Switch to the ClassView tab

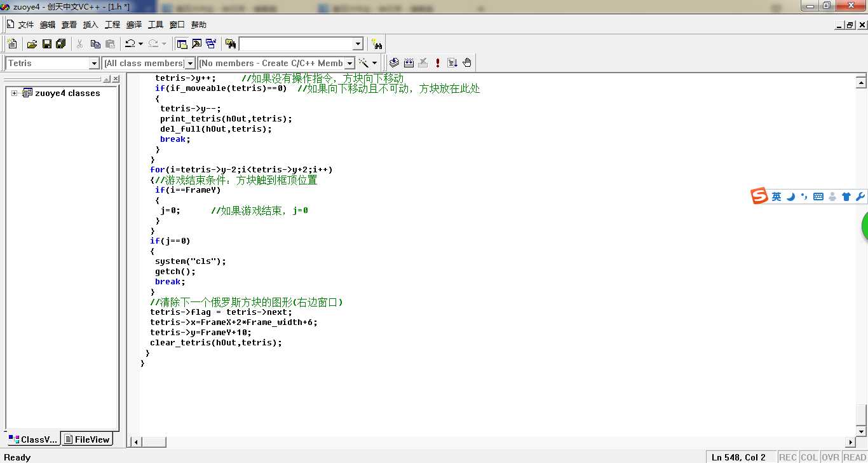[x=33, y=439]
